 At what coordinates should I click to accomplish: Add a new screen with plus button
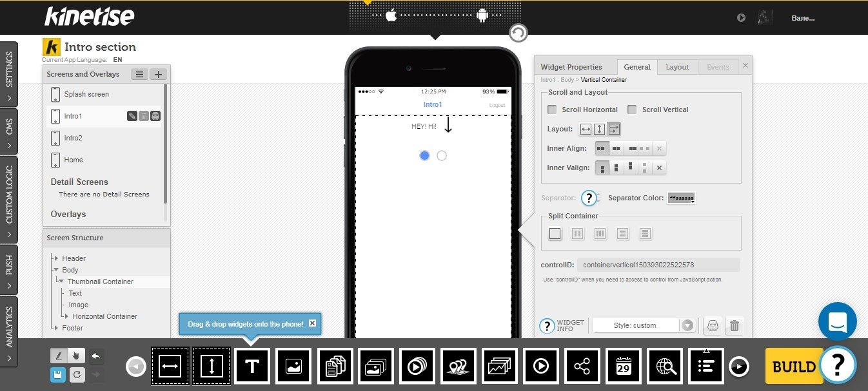[158, 74]
